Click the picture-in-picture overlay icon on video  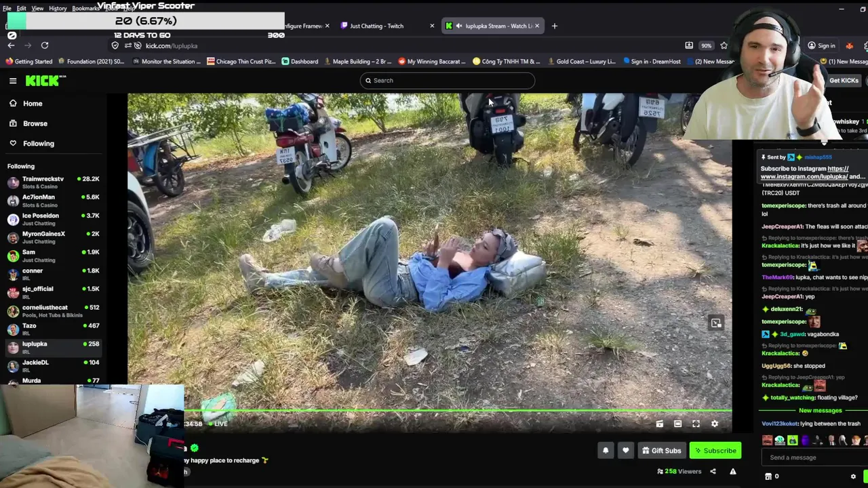[x=716, y=323]
